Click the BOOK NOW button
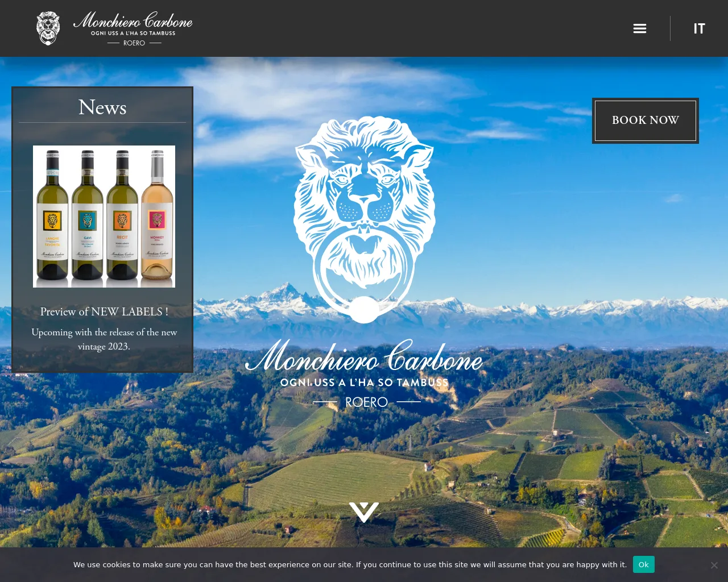This screenshot has height=582, width=728. [x=646, y=120]
